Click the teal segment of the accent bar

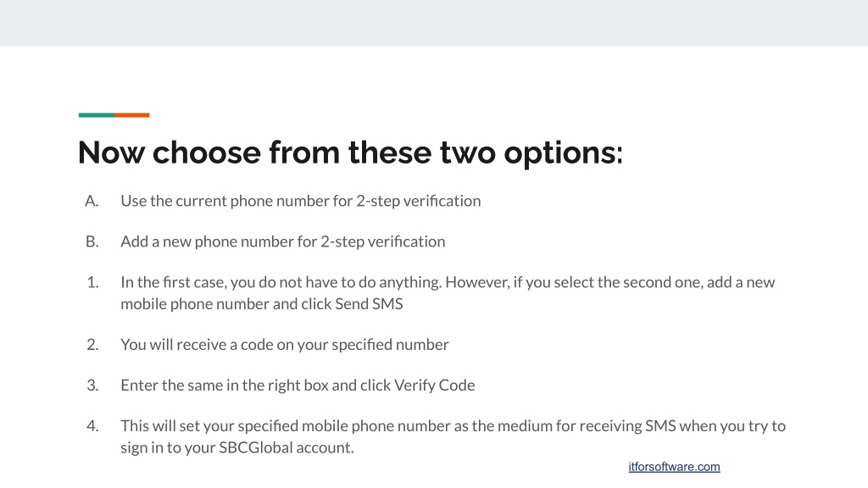tap(97, 115)
